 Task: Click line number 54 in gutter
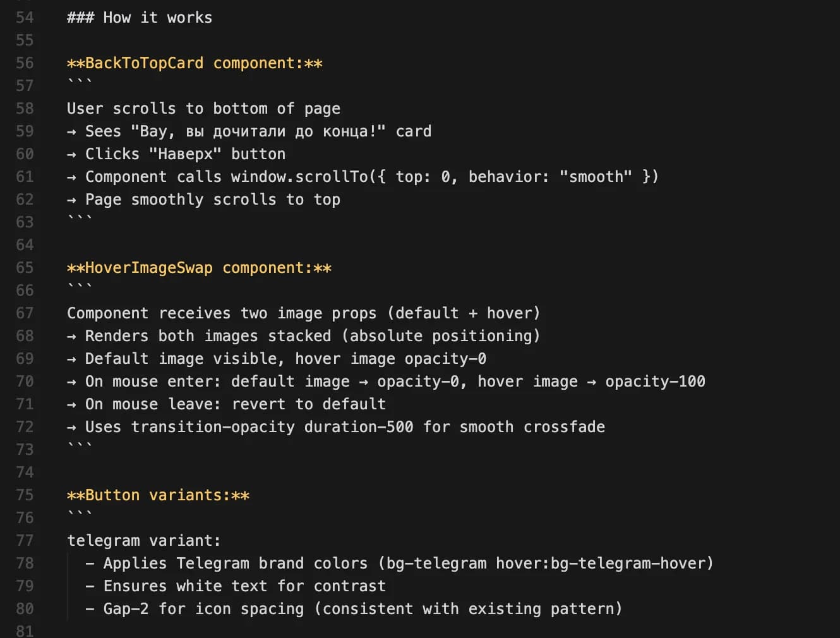click(x=25, y=18)
